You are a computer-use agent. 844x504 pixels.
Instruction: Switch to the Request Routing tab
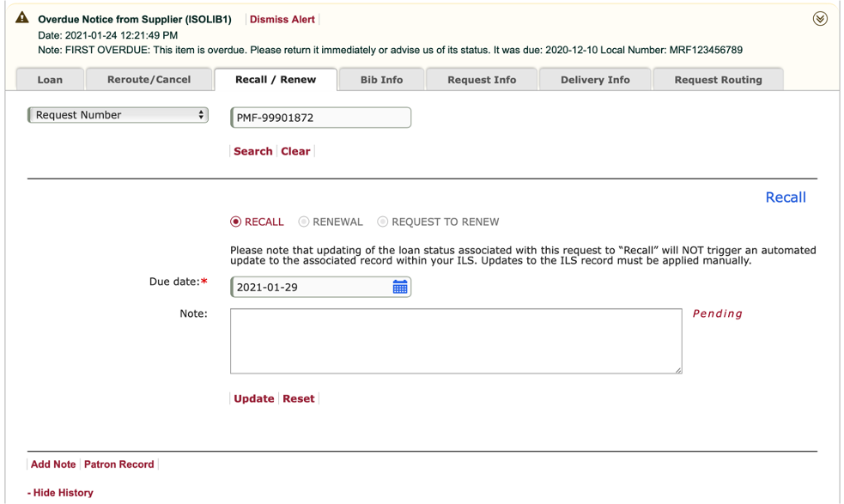coord(718,80)
